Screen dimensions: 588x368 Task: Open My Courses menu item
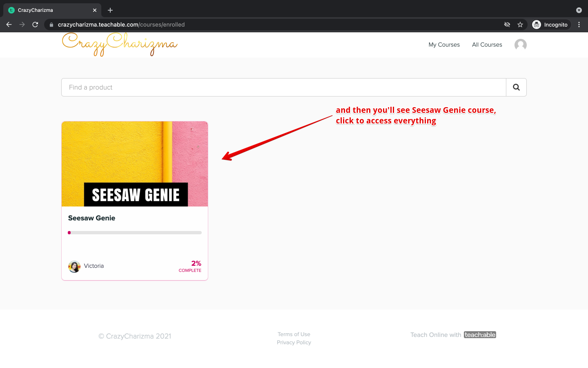444,45
